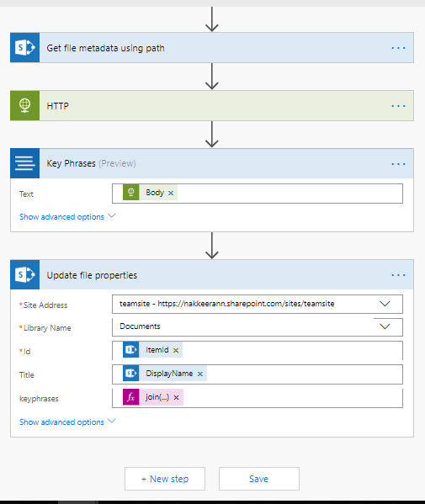Screen dimensions: 425x504
Task: Click the Title field label
Action: coord(27,374)
